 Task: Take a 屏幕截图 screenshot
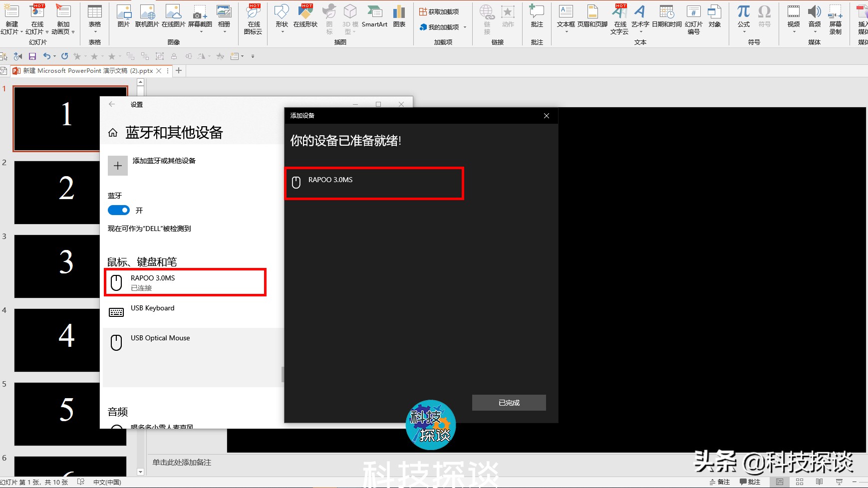pyautogui.click(x=200, y=19)
